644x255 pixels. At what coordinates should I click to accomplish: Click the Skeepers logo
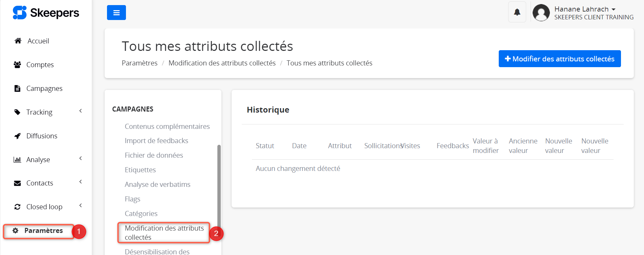[x=46, y=13]
